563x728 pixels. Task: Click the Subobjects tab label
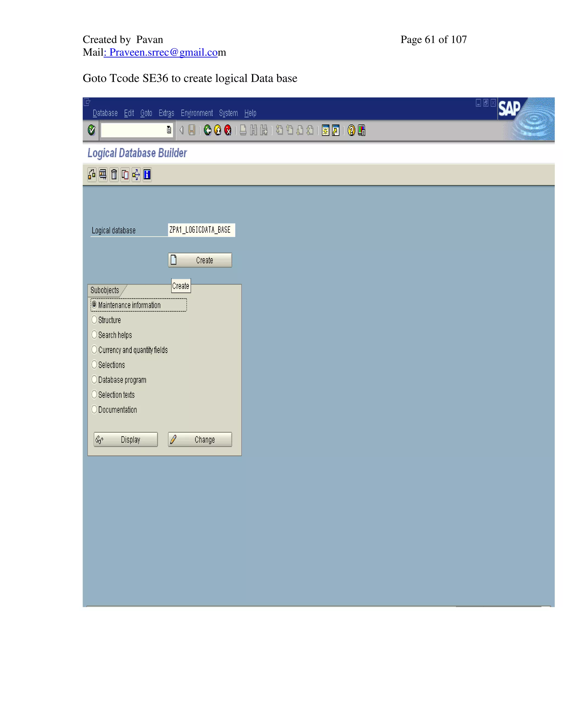click(x=105, y=290)
